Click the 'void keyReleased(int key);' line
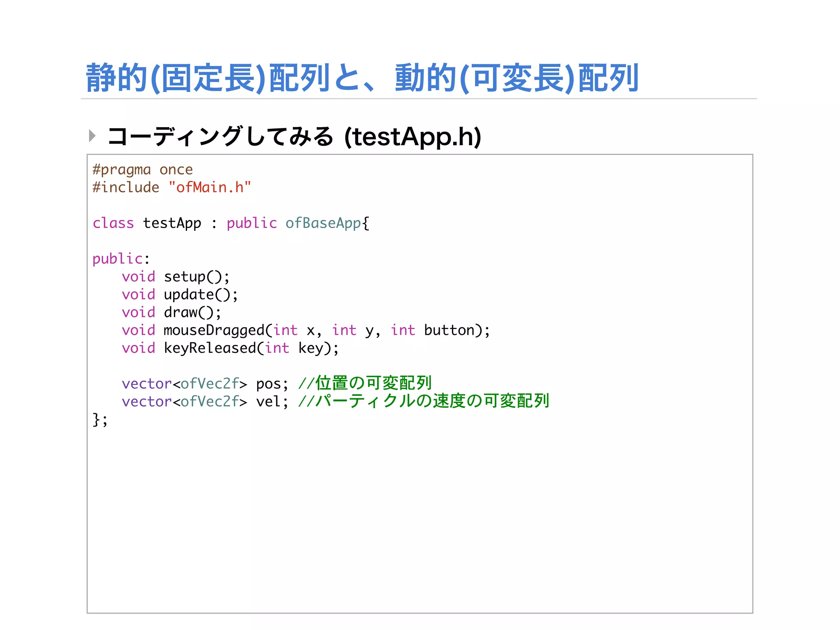Screen dimensions: 840x630 (x=231, y=348)
